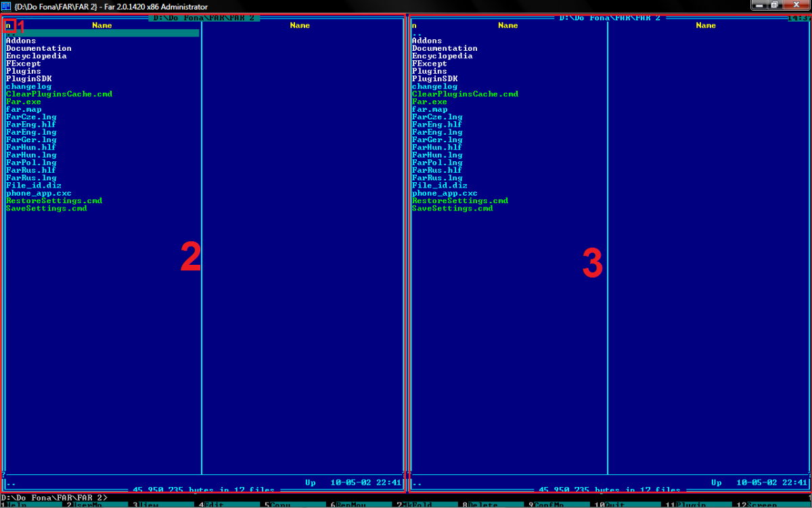Select far.map in the left panel

click(x=24, y=109)
